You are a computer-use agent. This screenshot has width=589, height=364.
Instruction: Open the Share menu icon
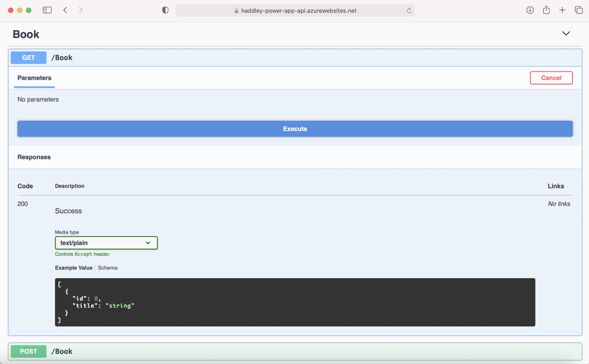click(546, 10)
